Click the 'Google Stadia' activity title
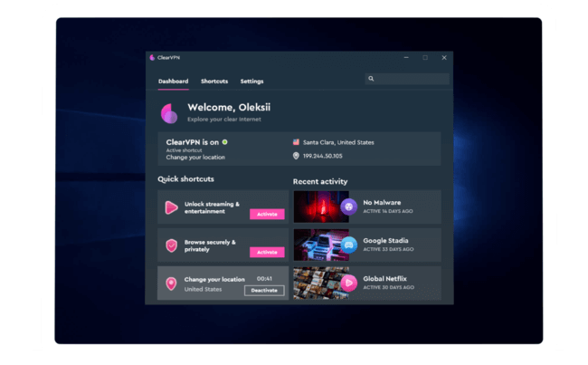This screenshot has width=588, height=365. click(385, 240)
